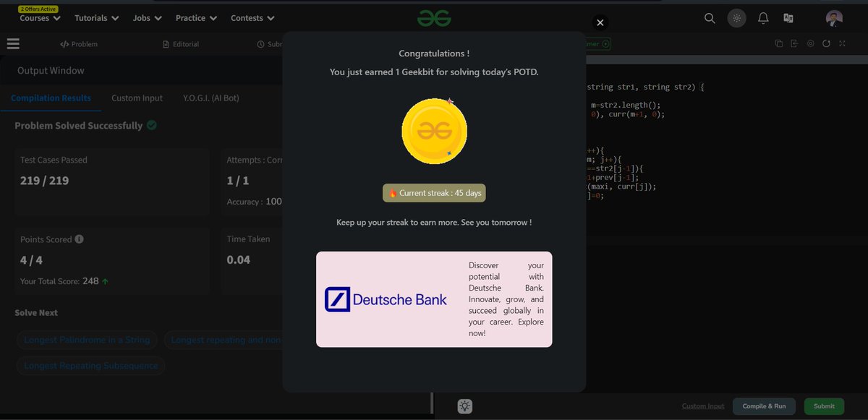Enter fullscreen editor mode
Viewport: 868px width, 420px height.
coord(842,43)
